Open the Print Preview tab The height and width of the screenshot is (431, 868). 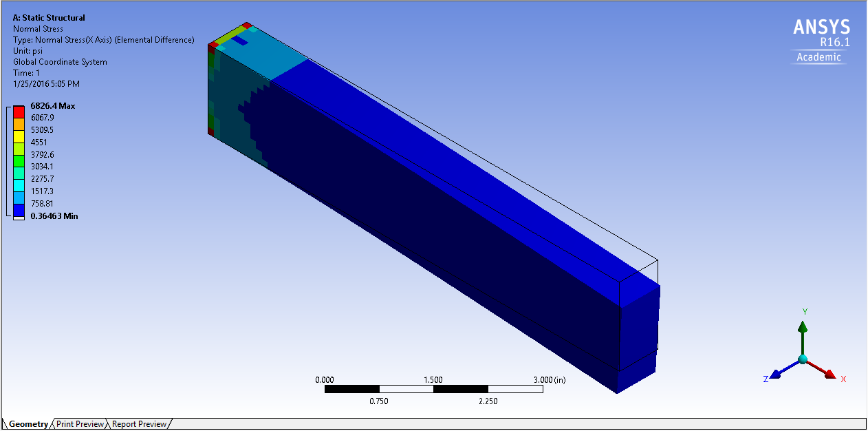pyautogui.click(x=80, y=424)
